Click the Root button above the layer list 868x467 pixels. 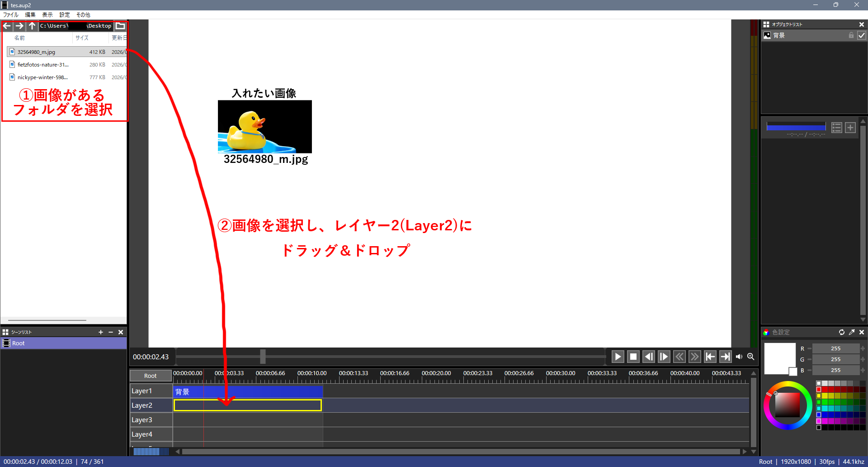[151, 376]
